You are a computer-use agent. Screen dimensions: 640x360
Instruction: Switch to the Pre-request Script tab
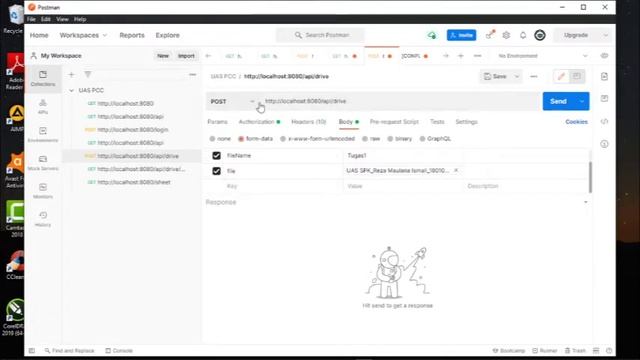[x=394, y=122]
